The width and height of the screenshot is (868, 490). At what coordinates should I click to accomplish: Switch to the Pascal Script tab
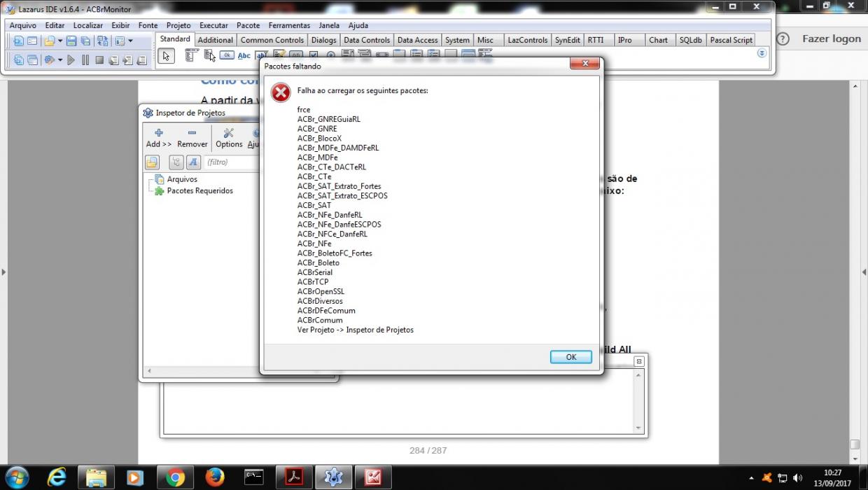(x=731, y=40)
